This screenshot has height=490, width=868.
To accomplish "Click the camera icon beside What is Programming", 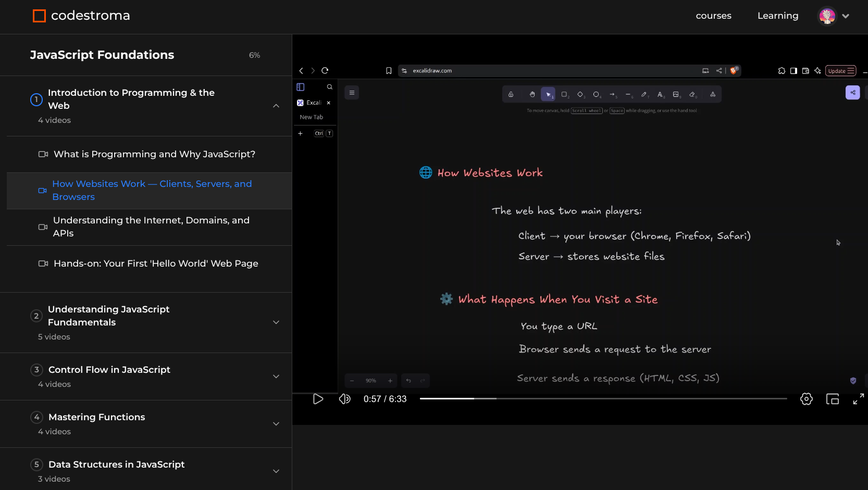I will click(43, 154).
